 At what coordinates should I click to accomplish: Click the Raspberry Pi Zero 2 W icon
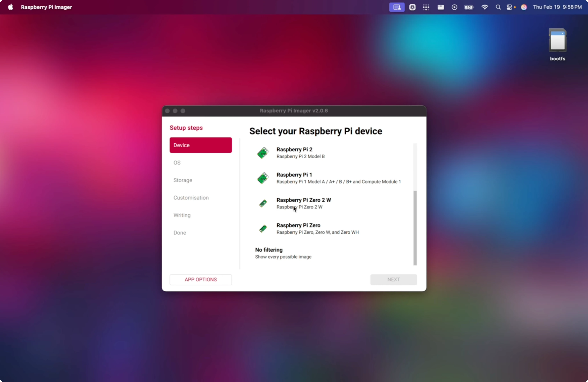point(263,203)
